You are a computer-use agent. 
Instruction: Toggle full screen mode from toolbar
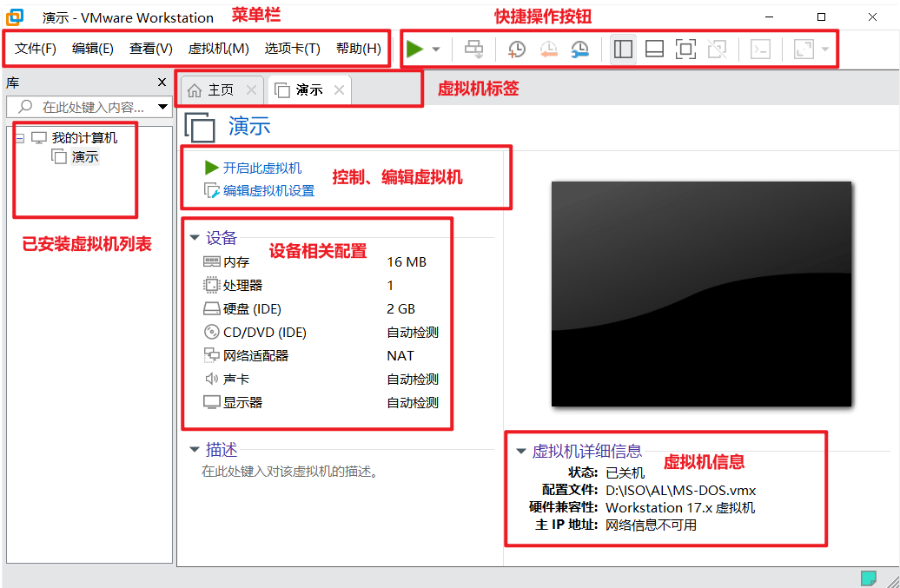(x=685, y=49)
